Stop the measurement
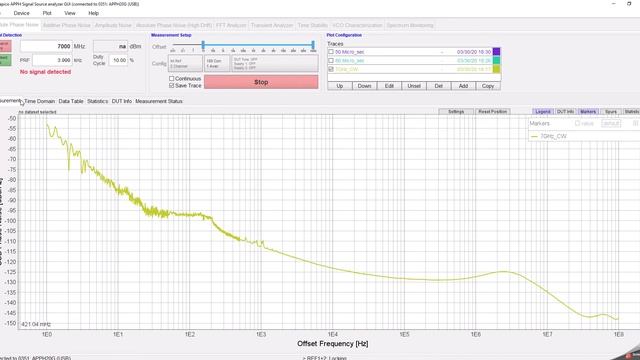640x360 pixels. pyautogui.click(x=261, y=82)
